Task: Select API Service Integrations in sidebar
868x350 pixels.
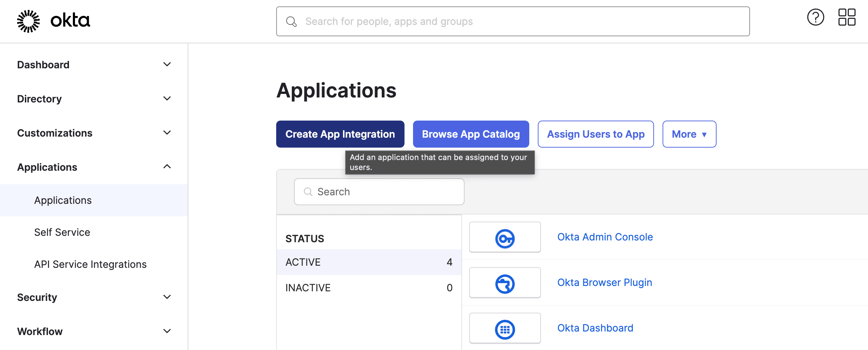Action: point(90,264)
